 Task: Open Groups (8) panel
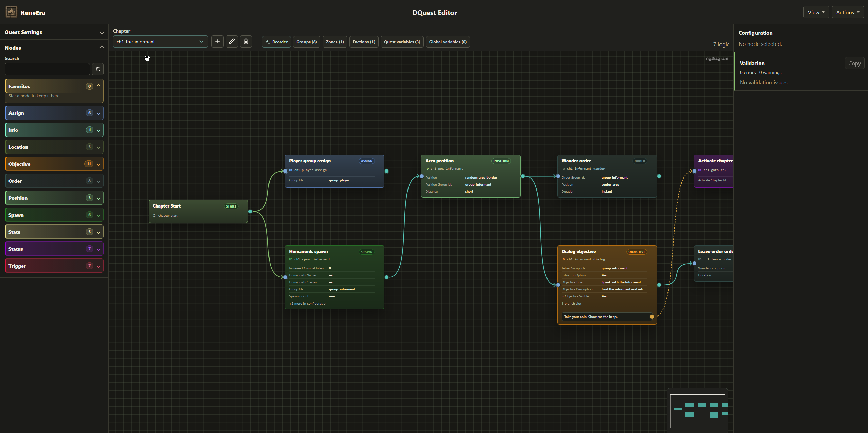tap(307, 42)
